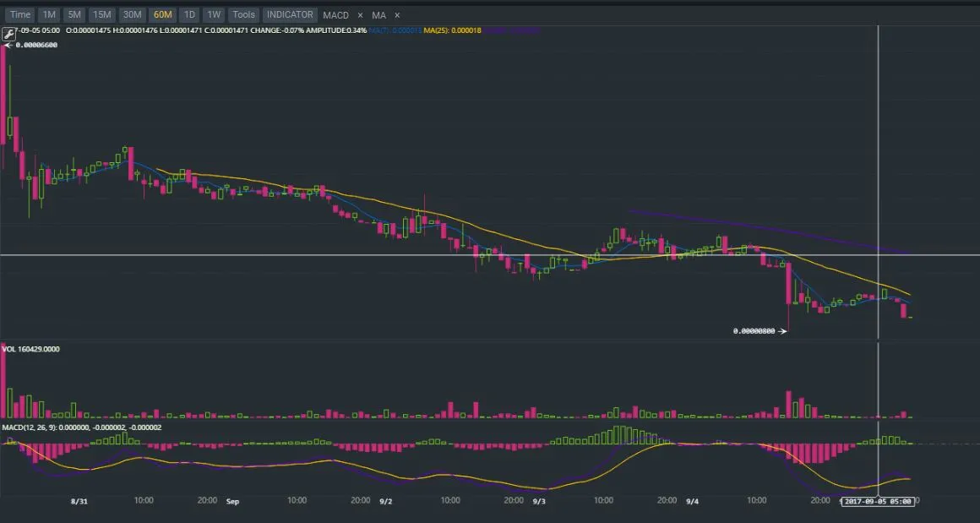Select the 1W interval
Screen dimensions: 980x523
214,14
